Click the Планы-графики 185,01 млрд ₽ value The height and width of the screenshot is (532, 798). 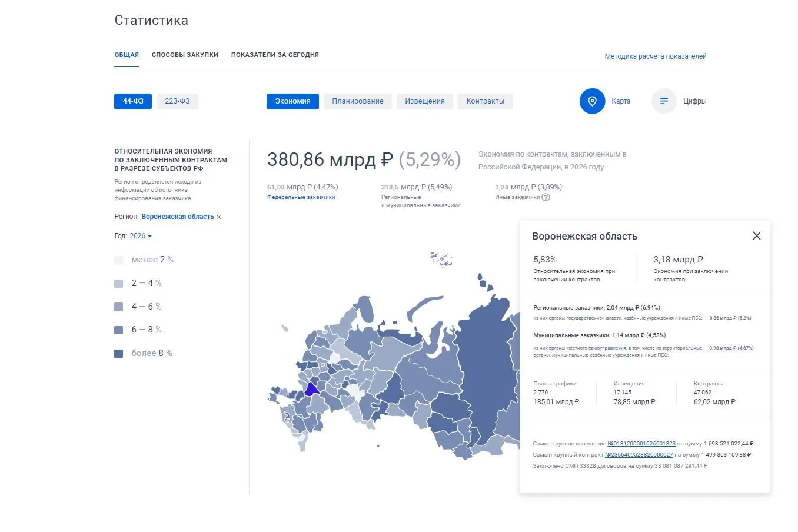(x=556, y=402)
